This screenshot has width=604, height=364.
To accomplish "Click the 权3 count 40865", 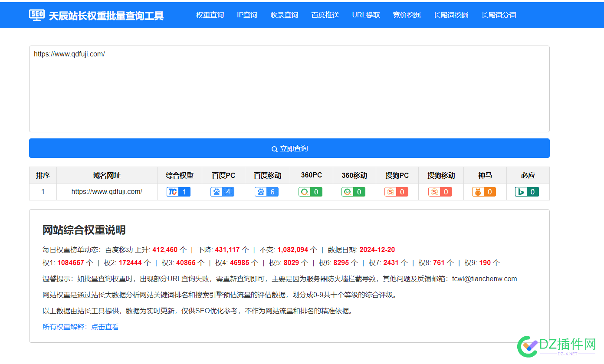I will [186, 262].
